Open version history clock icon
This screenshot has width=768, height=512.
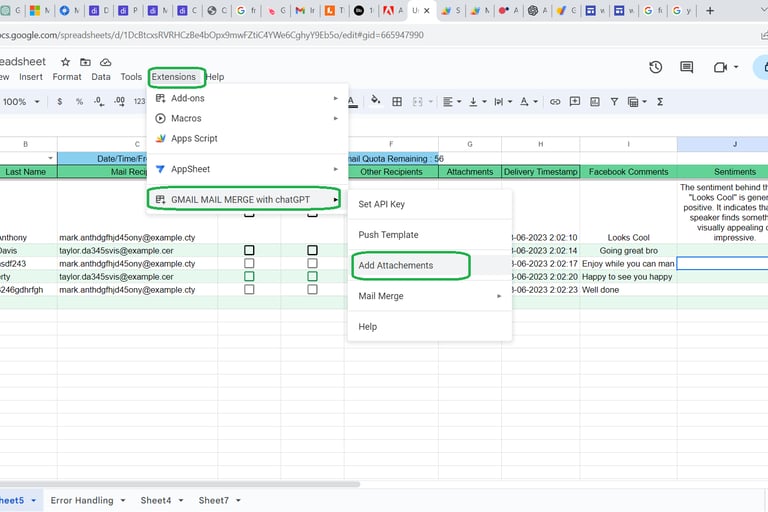point(656,67)
